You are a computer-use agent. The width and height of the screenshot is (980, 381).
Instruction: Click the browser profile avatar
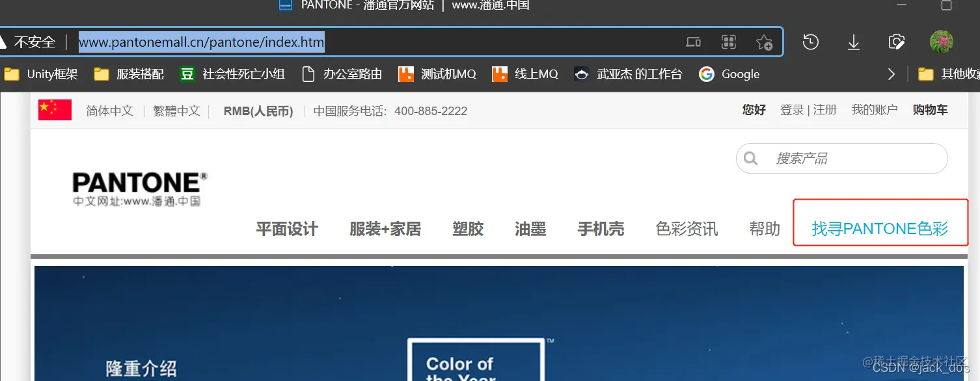click(x=941, y=42)
